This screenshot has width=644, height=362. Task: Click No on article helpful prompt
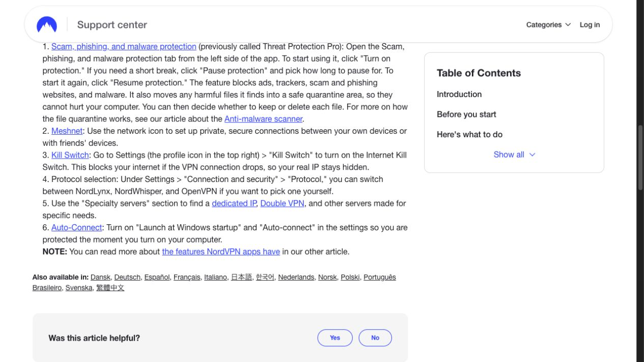[375, 338]
